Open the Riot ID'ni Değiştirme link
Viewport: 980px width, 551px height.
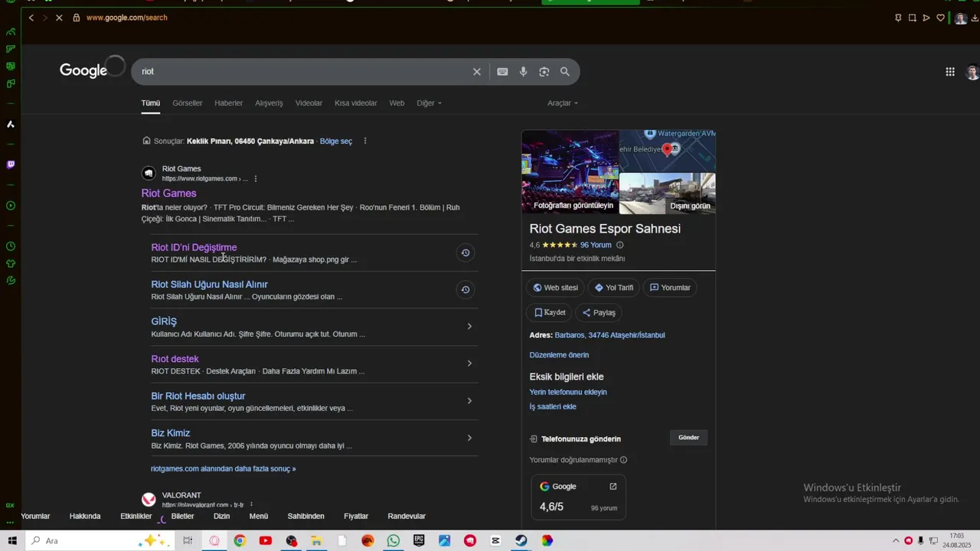(x=194, y=247)
